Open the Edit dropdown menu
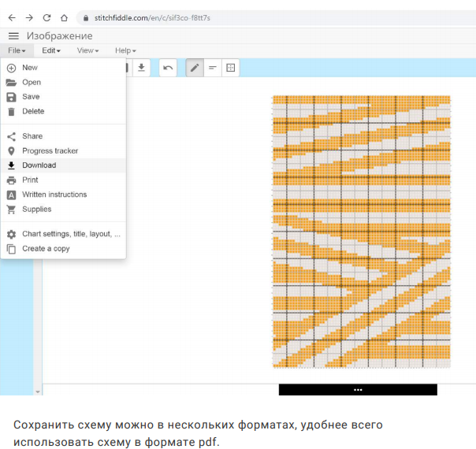The width and height of the screenshot is (476, 449). (51, 50)
